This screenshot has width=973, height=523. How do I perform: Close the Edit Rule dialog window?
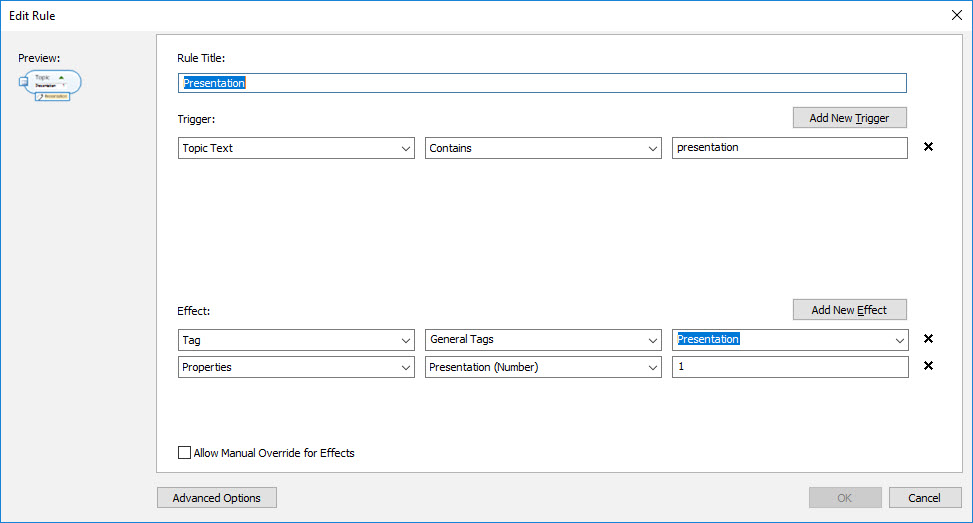pos(954,15)
